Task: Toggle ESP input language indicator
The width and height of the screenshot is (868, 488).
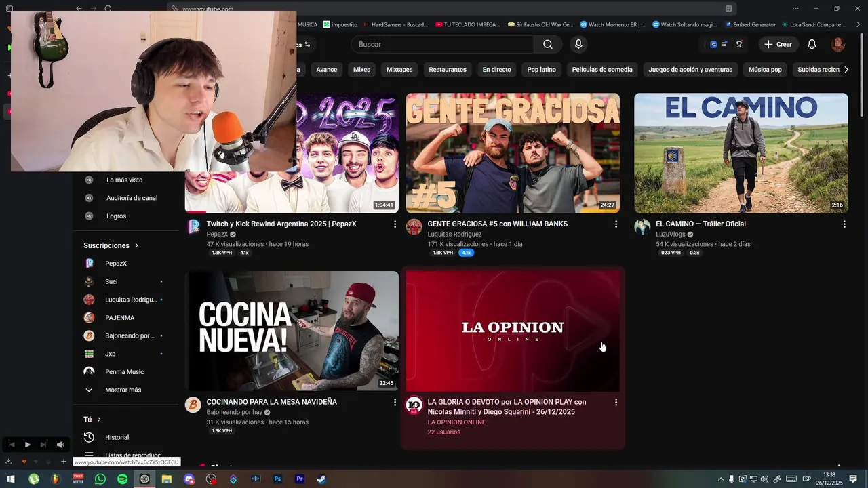Action: [807, 479]
